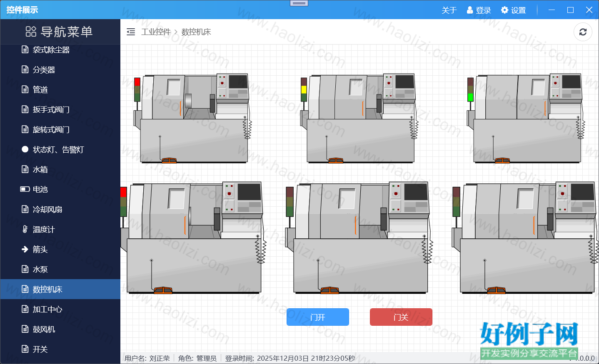Click the user icon next to 登录

click(470, 10)
